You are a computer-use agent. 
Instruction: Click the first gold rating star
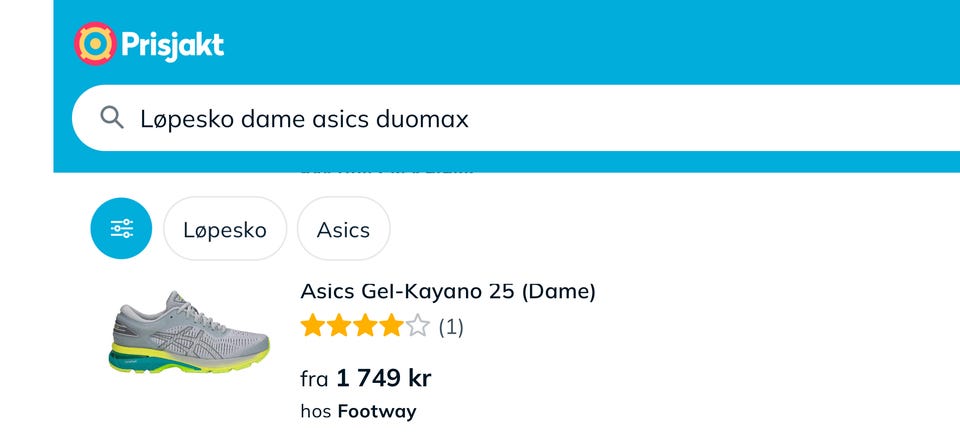(313, 326)
